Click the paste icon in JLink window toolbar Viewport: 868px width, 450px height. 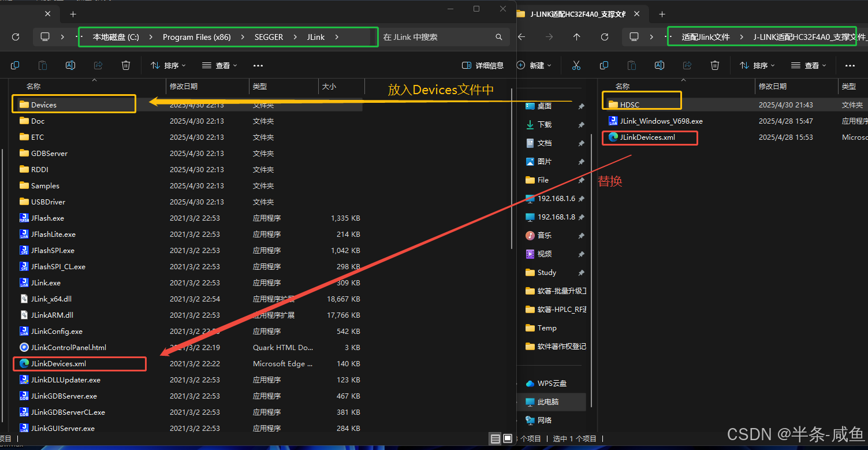[43, 65]
